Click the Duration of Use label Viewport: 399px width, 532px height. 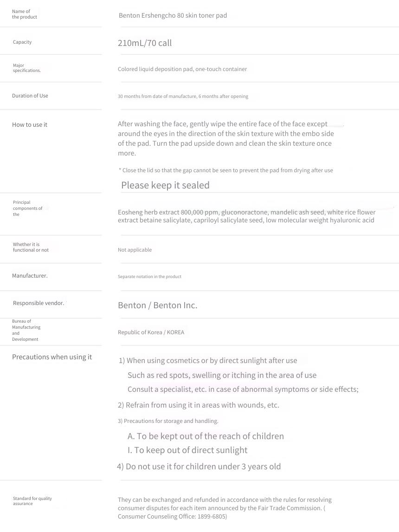30,96
